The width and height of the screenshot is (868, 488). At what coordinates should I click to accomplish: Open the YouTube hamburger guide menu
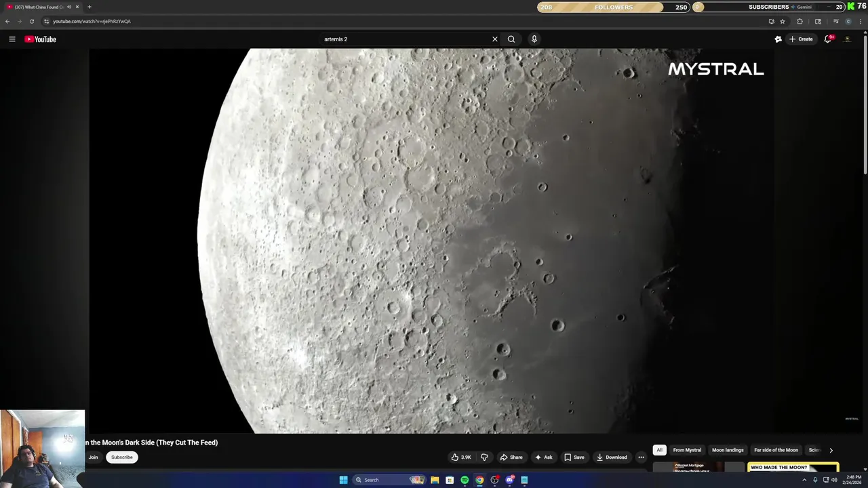(x=12, y=39)
